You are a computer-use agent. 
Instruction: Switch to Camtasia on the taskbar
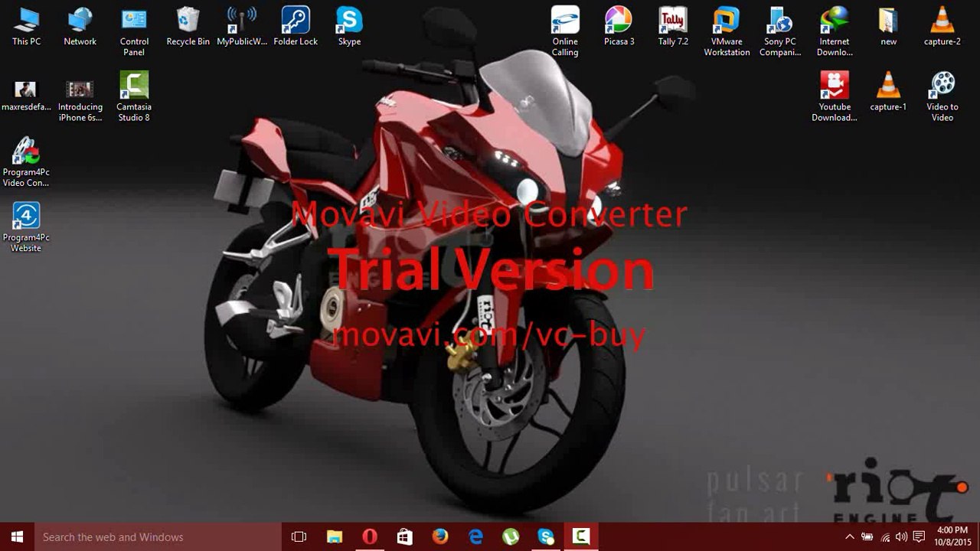(x=581, y=537)
